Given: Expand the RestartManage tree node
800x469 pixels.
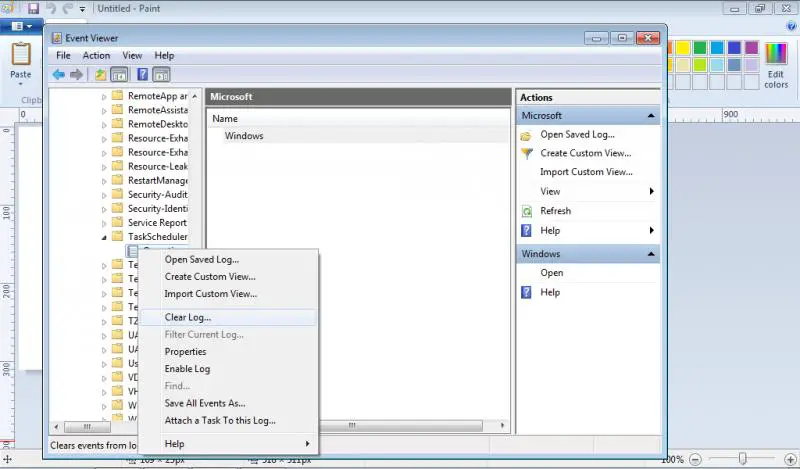Looking at the screenshot, I should [x=104, y=181].
